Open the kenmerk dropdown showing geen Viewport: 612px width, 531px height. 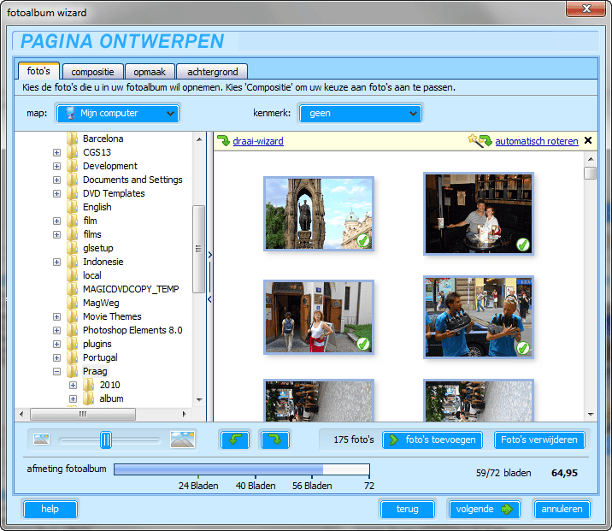361,113
